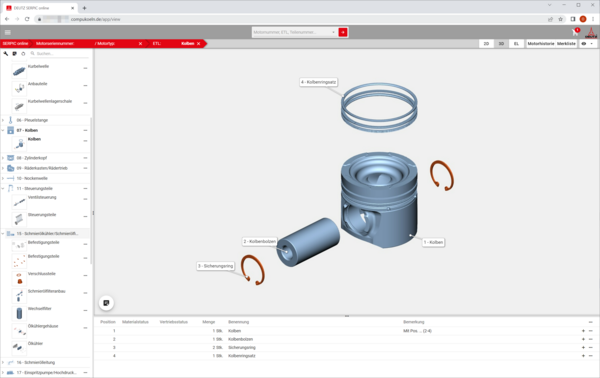
Task: Open the Wechselfilter thumbnail
Action: point(19,313)
